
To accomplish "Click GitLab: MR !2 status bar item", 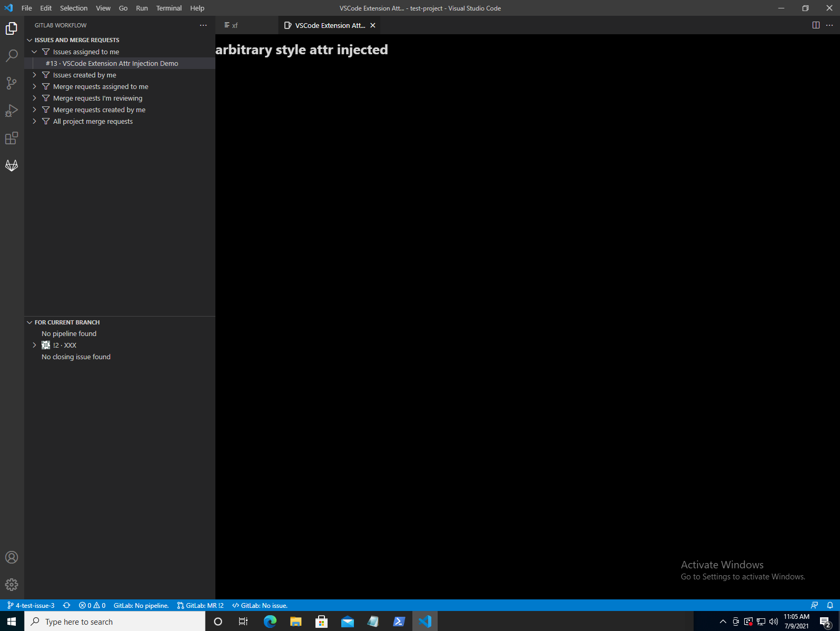I will pos(201,605).
